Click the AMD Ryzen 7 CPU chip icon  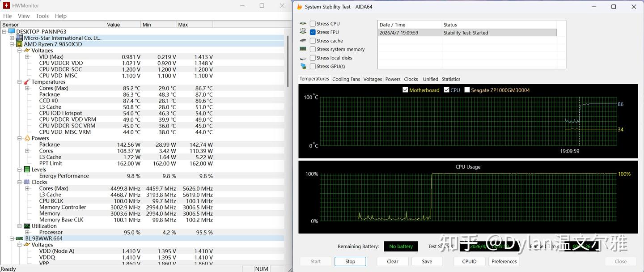click(19, 44)
